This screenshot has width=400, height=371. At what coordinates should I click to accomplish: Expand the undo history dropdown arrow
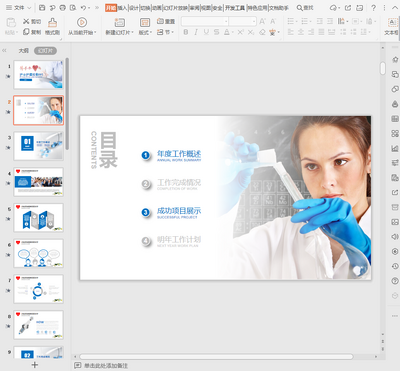tap(89, 8)
